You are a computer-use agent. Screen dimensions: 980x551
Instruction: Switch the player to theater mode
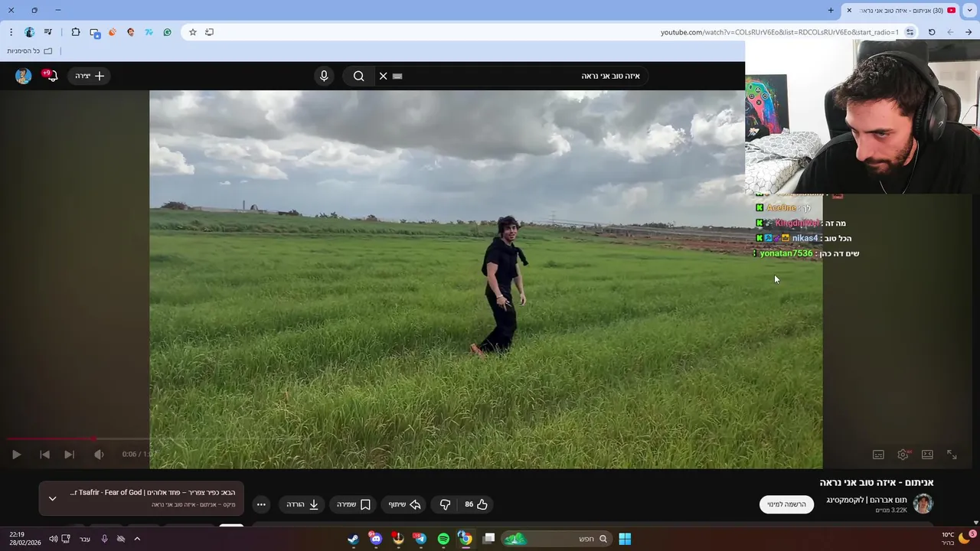tap(927, 455)
